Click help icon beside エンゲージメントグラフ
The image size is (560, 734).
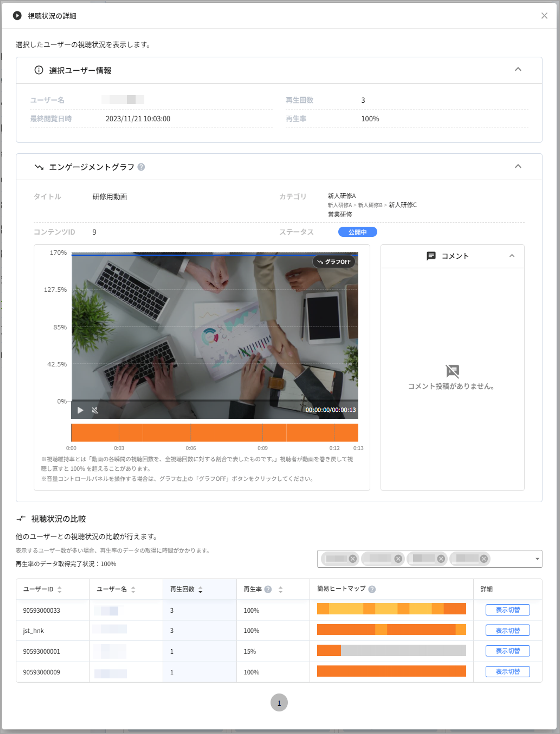tap(141, 167)
